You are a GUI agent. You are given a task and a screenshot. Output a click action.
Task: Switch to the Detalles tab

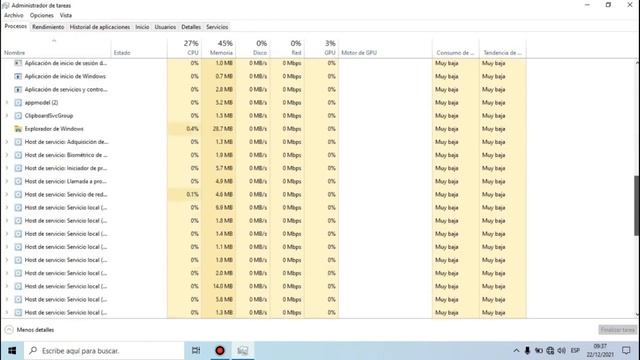click(191, 27)
